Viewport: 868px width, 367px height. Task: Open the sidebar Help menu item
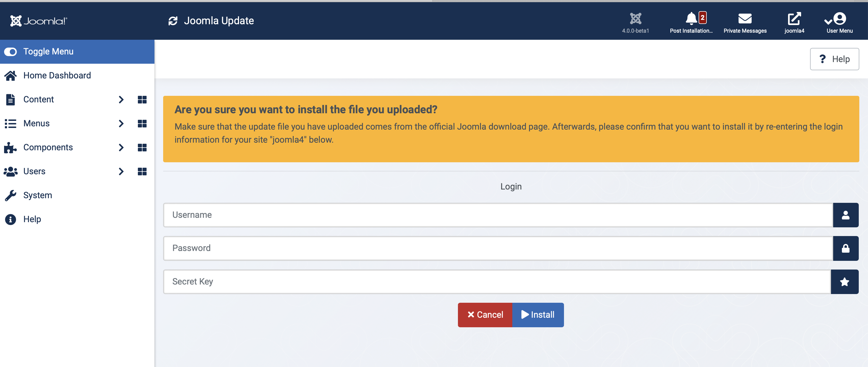(77, 219)
